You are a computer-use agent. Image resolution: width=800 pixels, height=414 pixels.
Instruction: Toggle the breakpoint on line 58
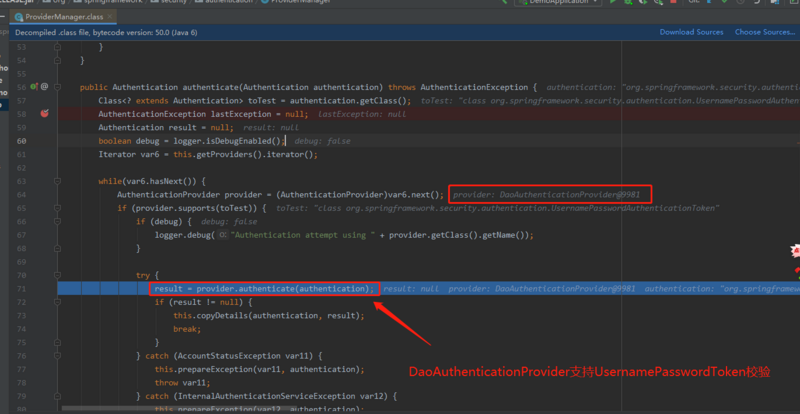pos(44,114)
